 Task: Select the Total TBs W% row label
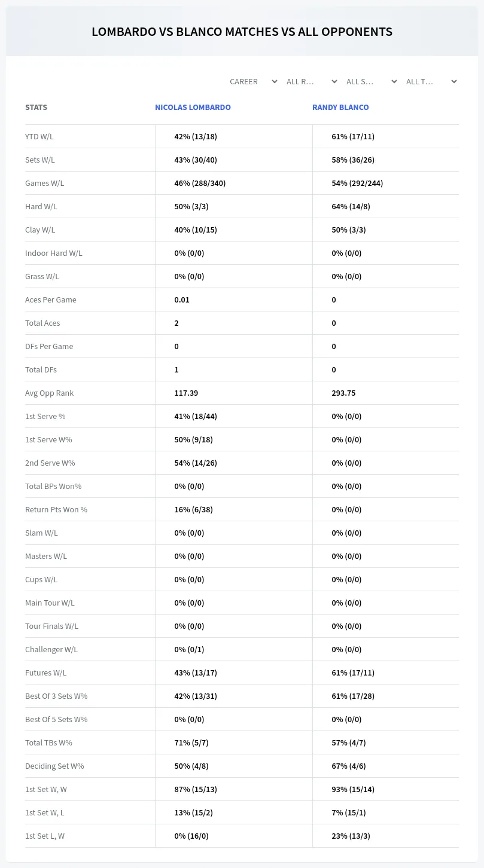coord(48,742)
